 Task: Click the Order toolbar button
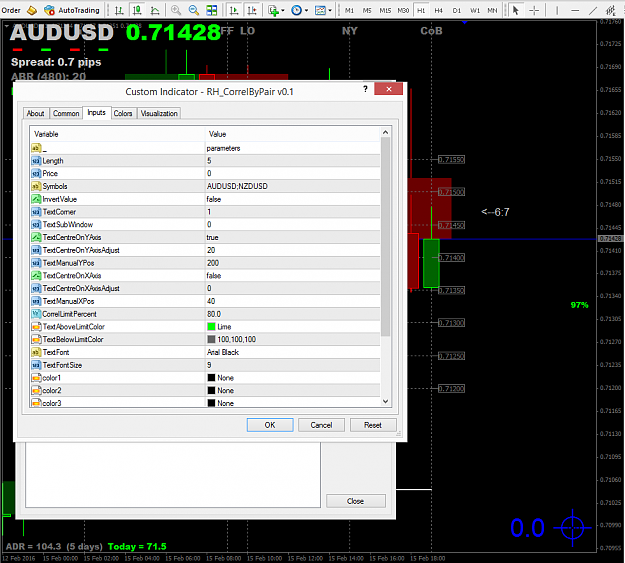click(x=11, y=10)
